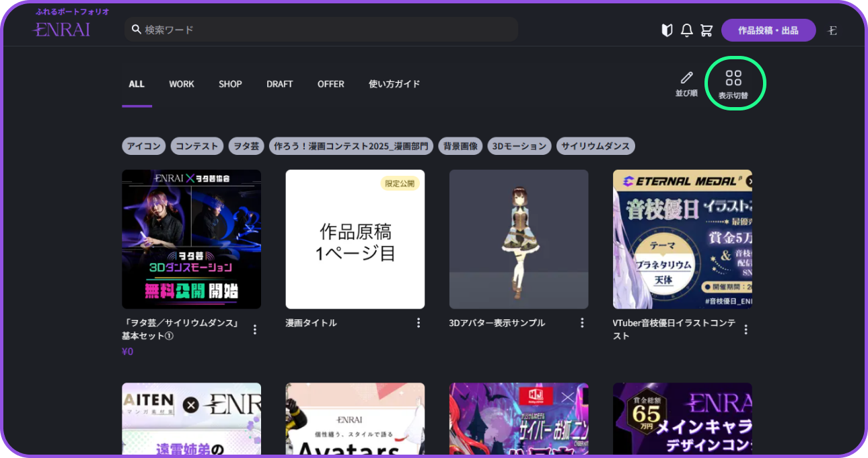Open the 音枝優日 contest banner thumbnail
Viewport: 868px width, 458px height.
coord(682,239)
